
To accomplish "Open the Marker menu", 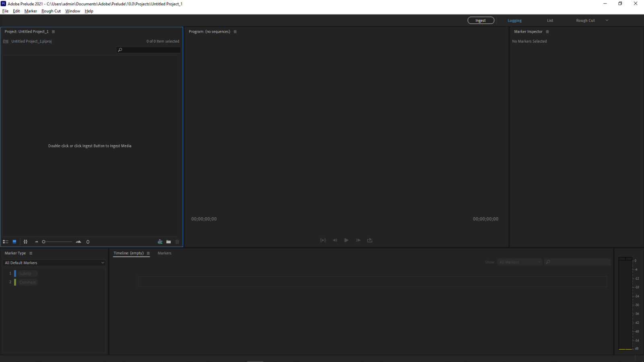I will pyautogui.click(x=31, y=11).
